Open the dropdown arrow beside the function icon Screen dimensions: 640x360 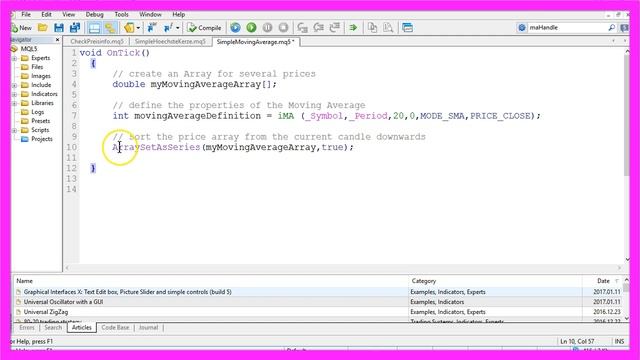tap(178, 28)
